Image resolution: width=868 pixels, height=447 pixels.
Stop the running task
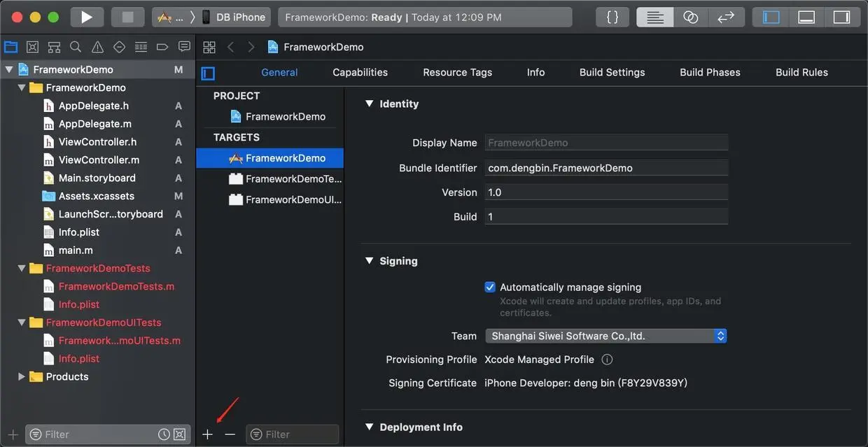pos(127,17)
